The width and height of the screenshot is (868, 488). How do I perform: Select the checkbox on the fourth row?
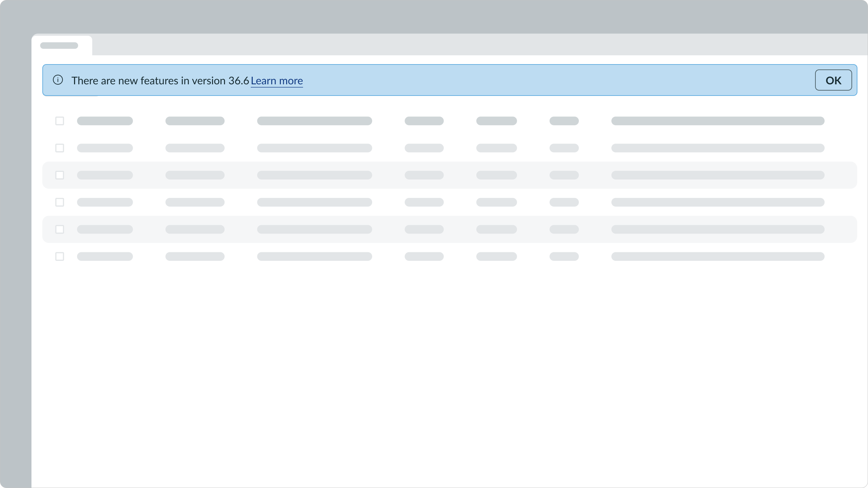pyautogui.click(x=60, y=202)
